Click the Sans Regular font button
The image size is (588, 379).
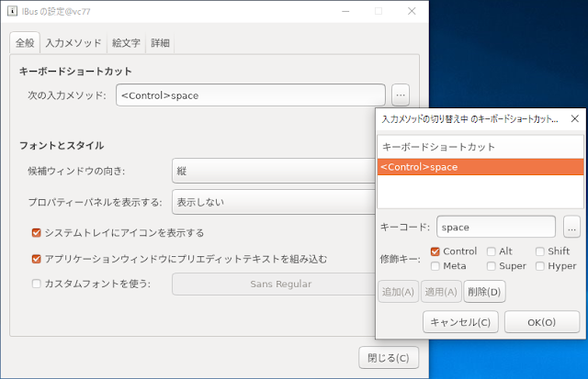click(x=274, y=284)
